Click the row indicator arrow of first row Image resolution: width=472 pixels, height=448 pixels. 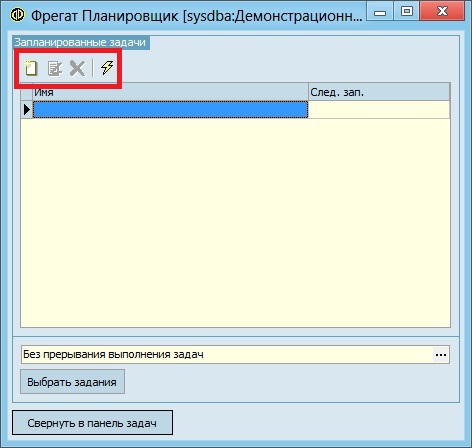[27, 110]
